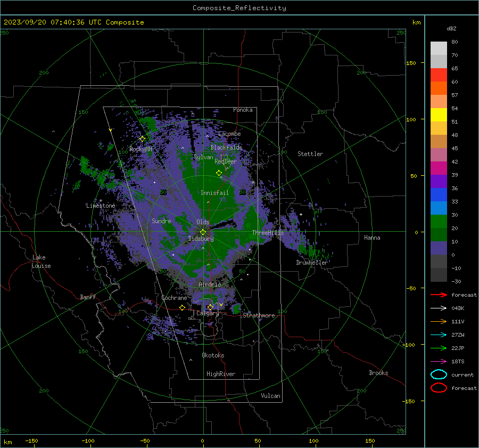
Task: Click the Limestone label
Action: [x=101, y=206]
